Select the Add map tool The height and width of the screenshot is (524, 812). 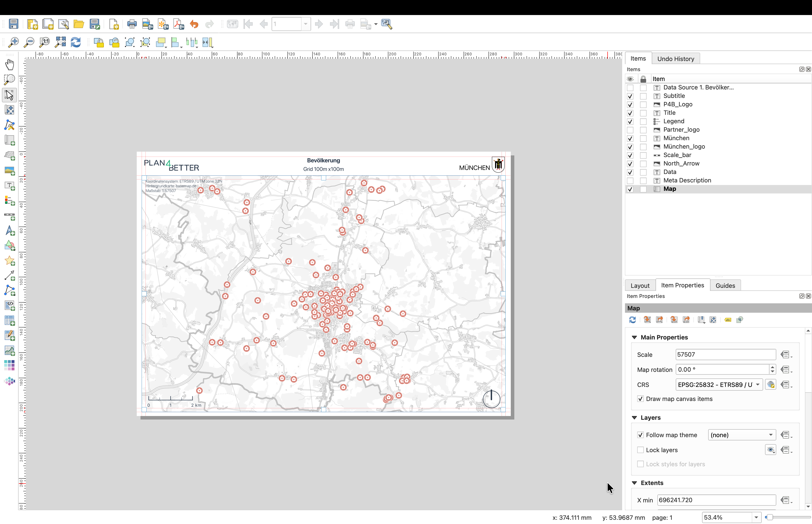10,140
